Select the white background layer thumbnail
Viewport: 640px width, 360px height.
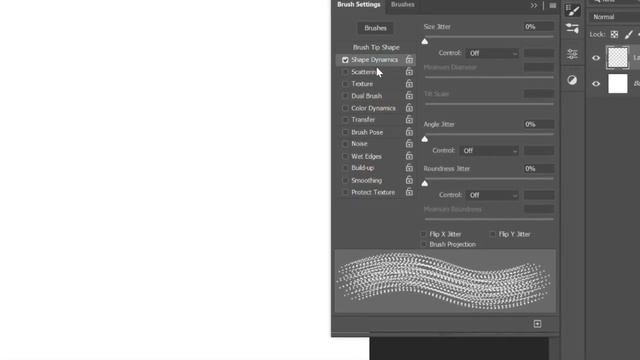click(618, 84)
